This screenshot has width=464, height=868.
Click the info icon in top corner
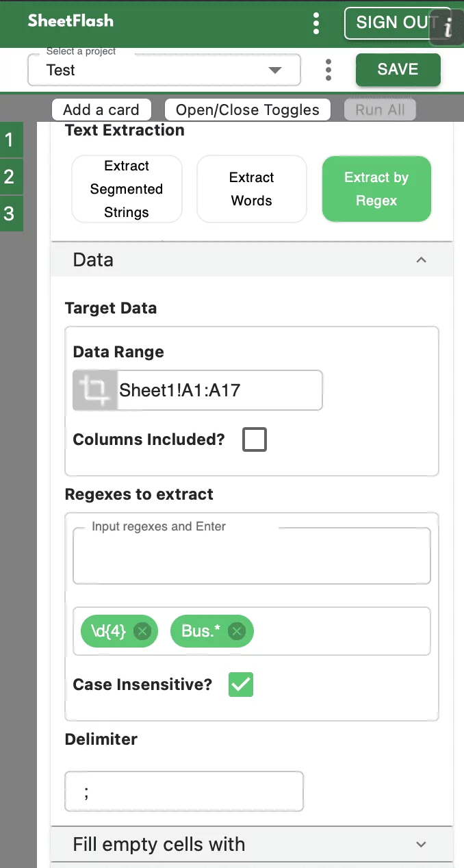[448, 27]
